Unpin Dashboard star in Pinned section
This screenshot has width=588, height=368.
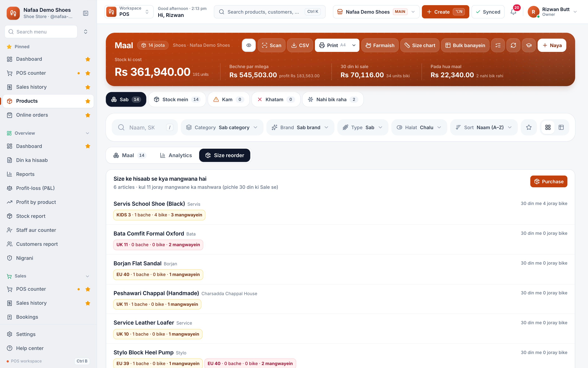pyautogui.click(x=88, y=59)
